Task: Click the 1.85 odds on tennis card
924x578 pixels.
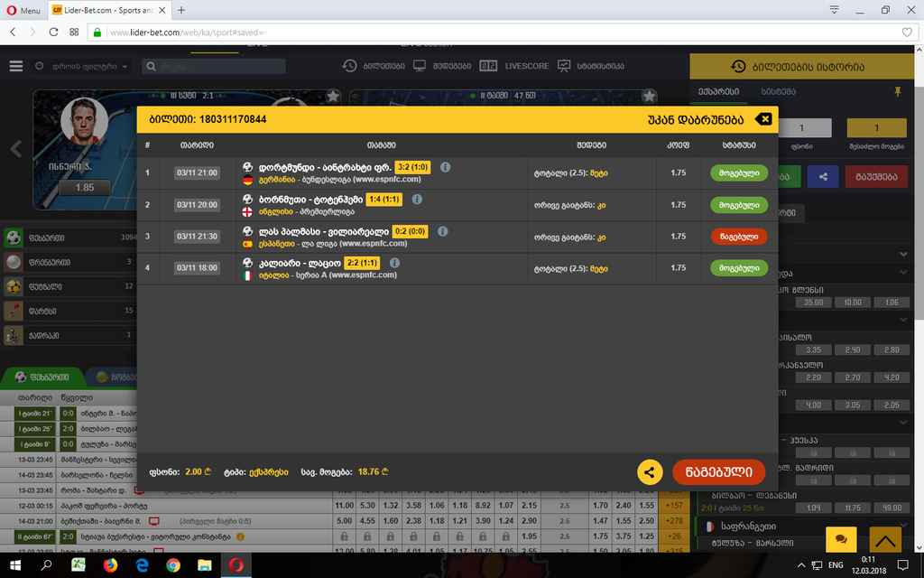Action: (85, 188)
